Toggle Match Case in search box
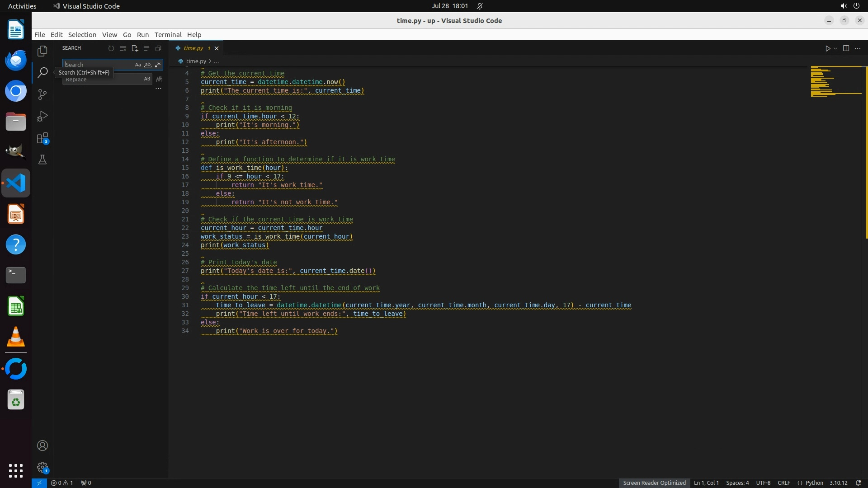This screenshot has width=868, height=488. (x=138, y=65)
